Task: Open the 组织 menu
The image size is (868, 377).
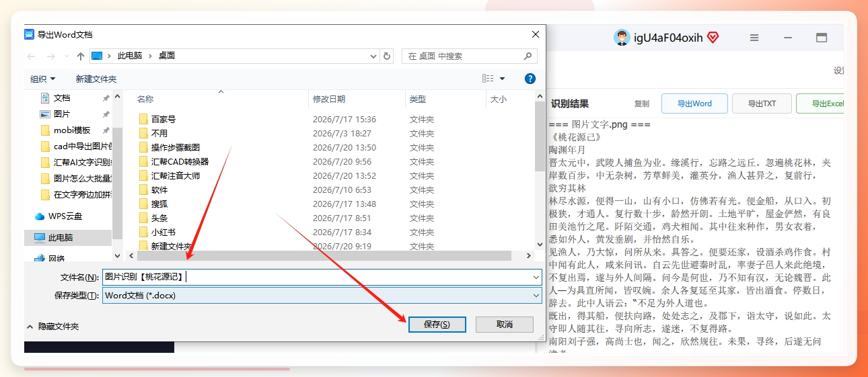Action: click(x=43, y=79)
